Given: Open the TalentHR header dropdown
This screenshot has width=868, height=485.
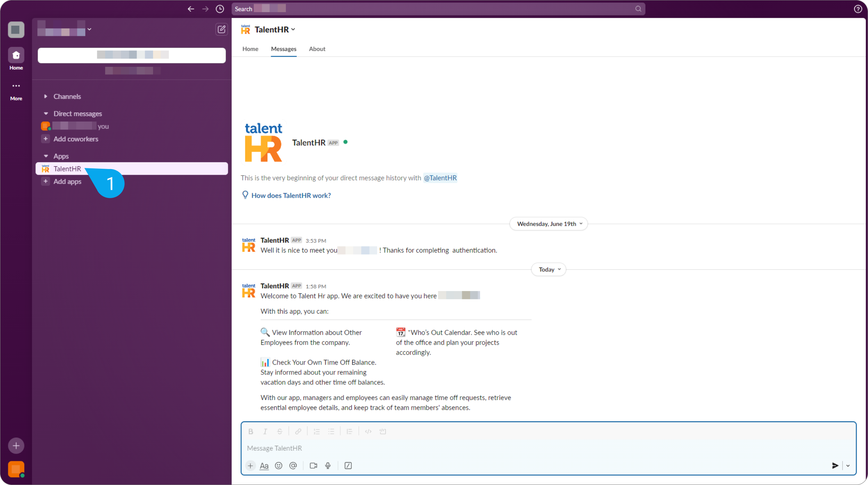Looking at the screenshot, I should 275,29.
